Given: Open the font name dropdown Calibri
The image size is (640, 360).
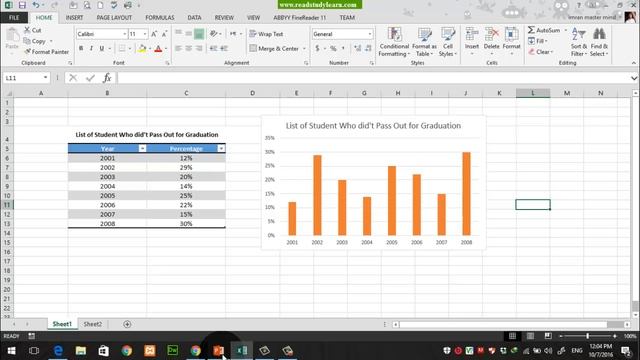Looking at the screenshot, I should (x=124, y=34).
